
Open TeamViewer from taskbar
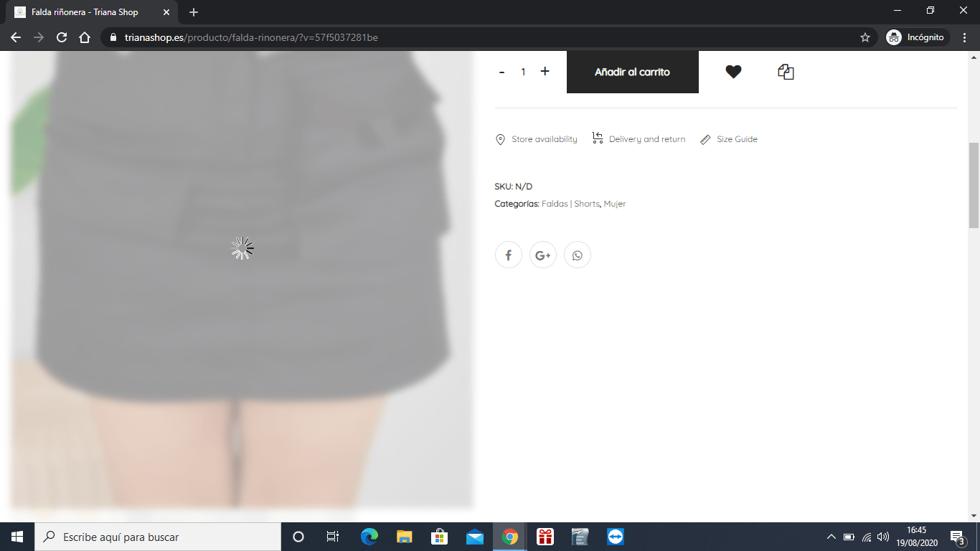point(616,537)
